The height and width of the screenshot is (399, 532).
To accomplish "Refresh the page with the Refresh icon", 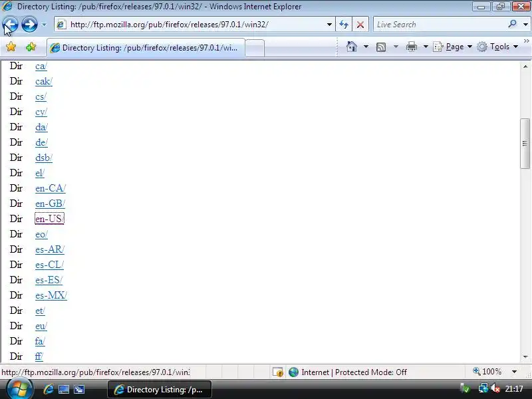I will click(344, 25).
